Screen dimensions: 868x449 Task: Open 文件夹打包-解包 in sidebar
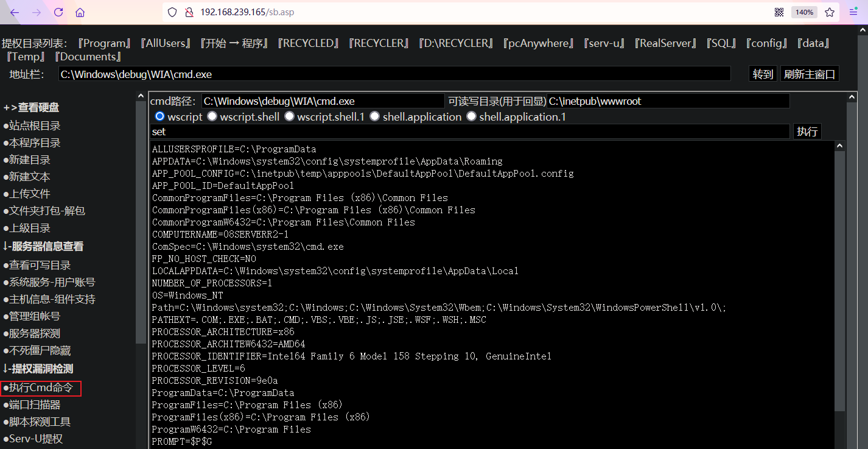coord(44,211)
